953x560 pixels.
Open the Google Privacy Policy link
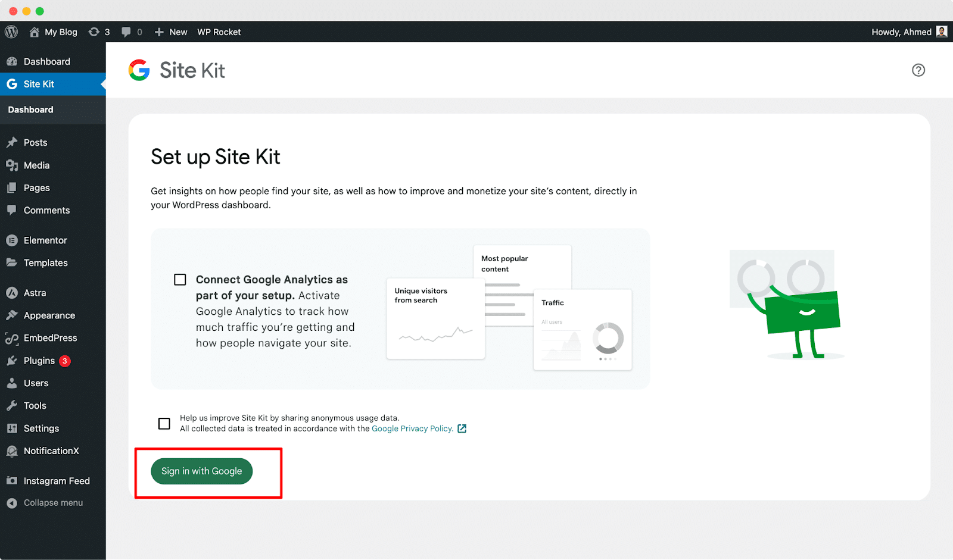point(412,428)
